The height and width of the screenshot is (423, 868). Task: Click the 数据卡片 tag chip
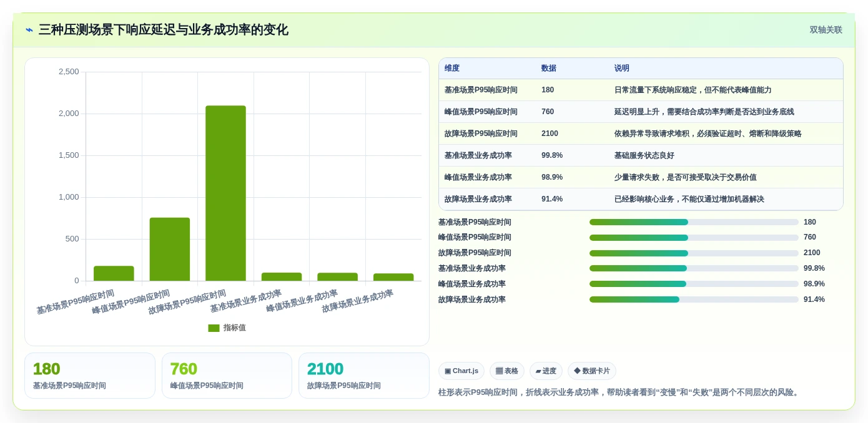point(591,371)
